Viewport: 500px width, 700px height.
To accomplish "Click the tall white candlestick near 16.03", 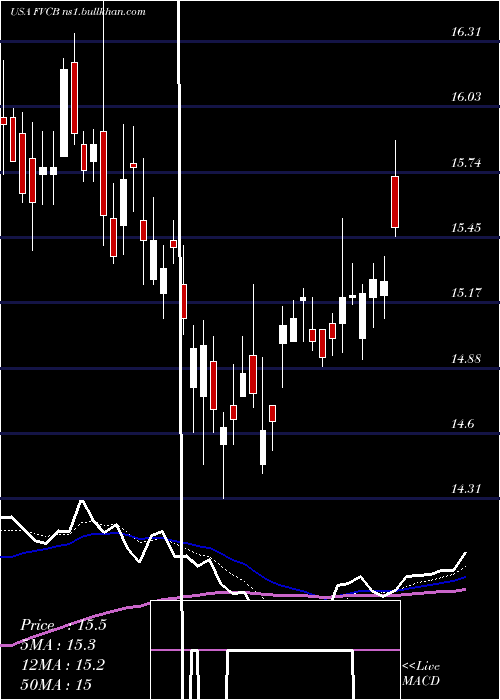I will [64, 113].
